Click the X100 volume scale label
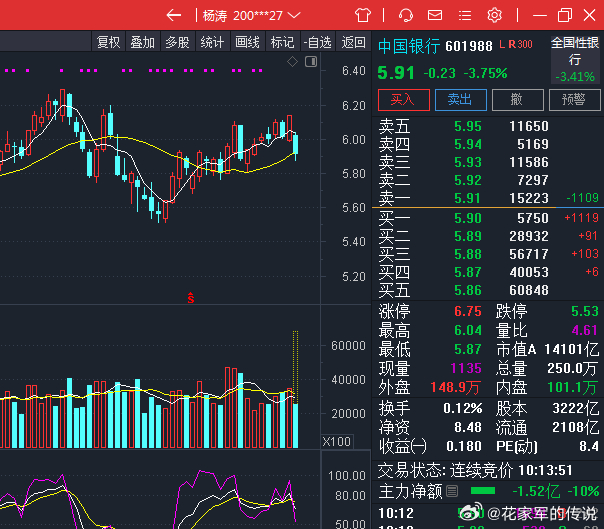Image resolution: width=604 pixels, height=529 pixels. tap(337, 442)
